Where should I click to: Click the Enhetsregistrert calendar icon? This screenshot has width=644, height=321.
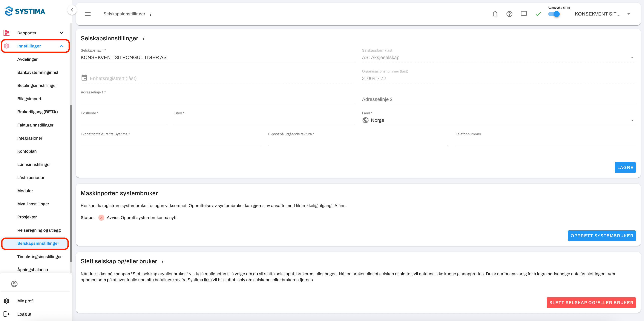pos(84,78)
